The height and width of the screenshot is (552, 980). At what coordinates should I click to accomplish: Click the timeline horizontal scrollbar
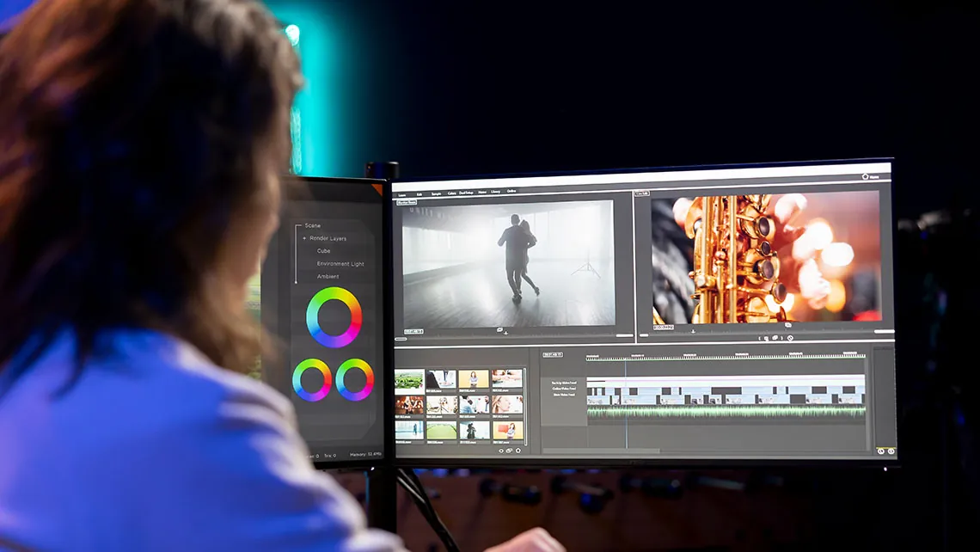click(601, 451)
